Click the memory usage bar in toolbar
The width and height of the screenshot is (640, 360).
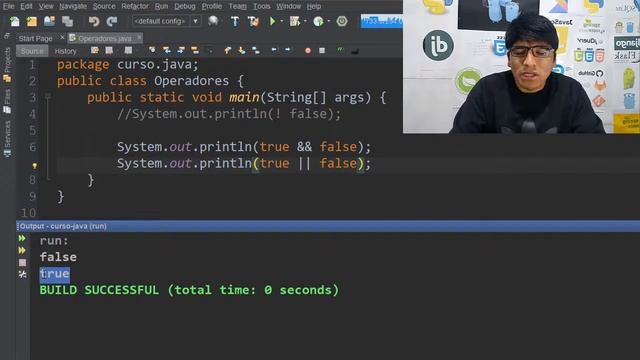coord(382,21)
